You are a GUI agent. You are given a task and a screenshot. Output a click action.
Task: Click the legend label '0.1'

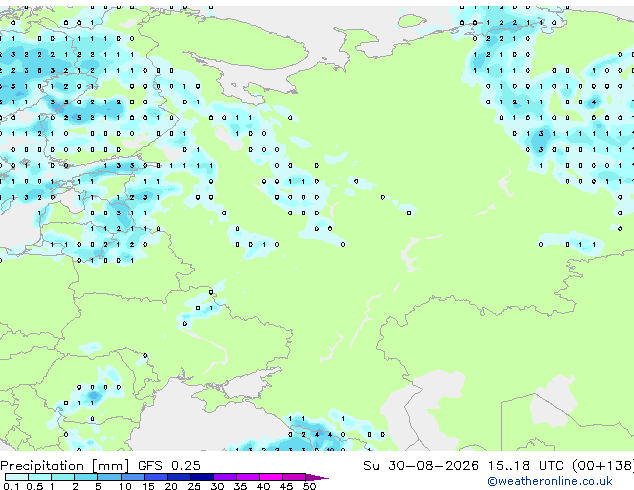[x=10, y=486]
